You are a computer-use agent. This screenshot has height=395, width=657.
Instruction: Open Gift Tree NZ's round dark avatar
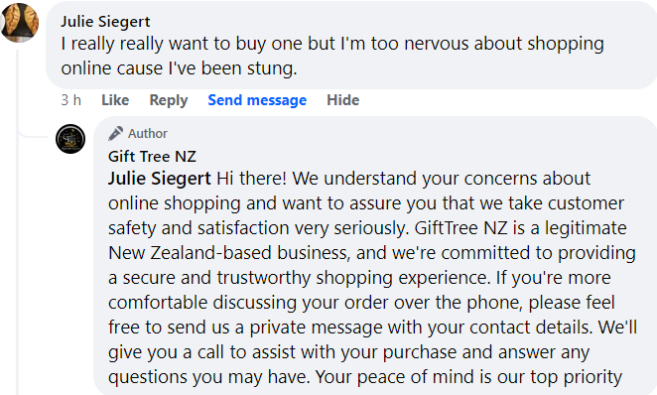point(70,139)
